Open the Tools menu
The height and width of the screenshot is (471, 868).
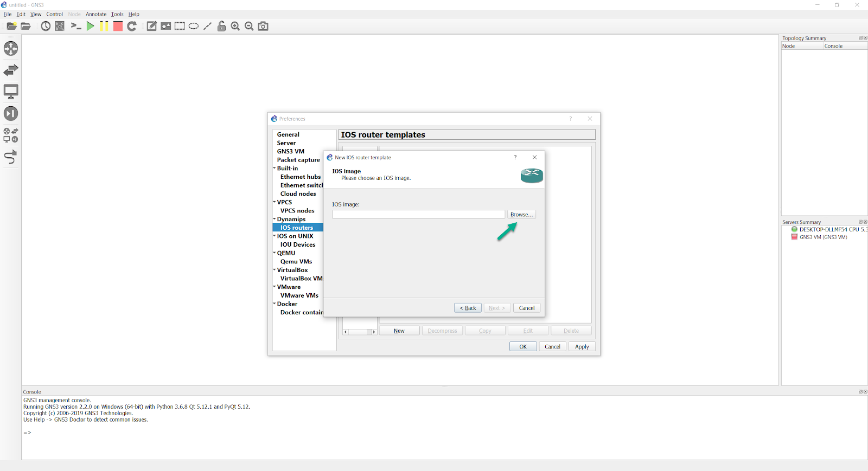117,14
